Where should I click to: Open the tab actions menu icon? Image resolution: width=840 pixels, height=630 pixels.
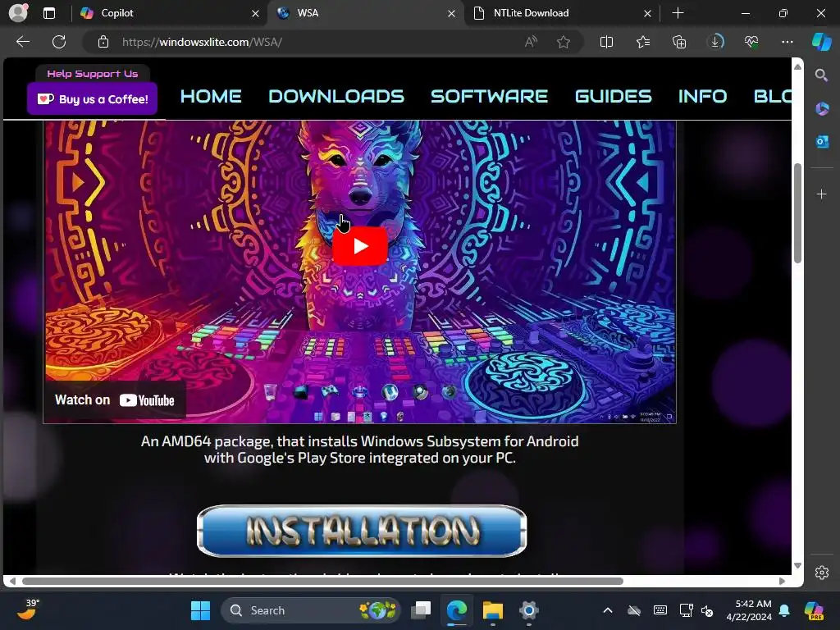pos(49,13)
